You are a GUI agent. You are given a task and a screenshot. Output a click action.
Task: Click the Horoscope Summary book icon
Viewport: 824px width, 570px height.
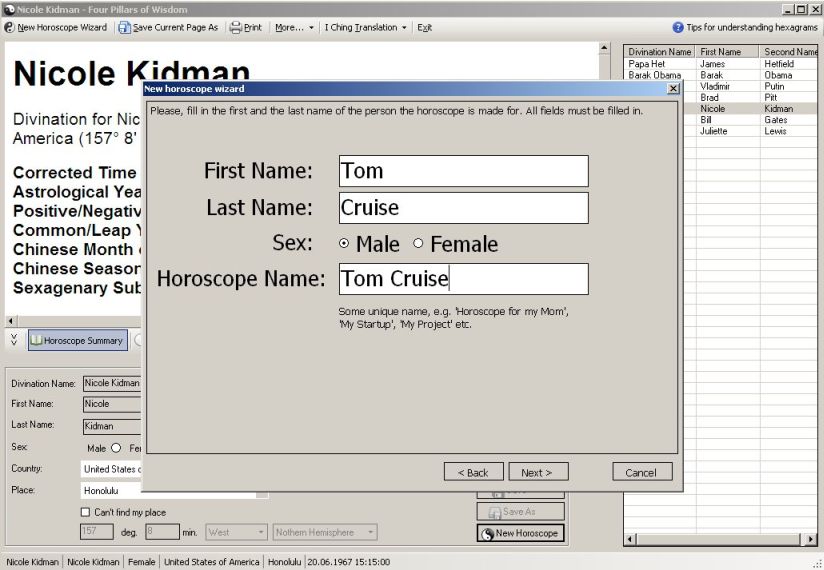(x=36, y=340)
